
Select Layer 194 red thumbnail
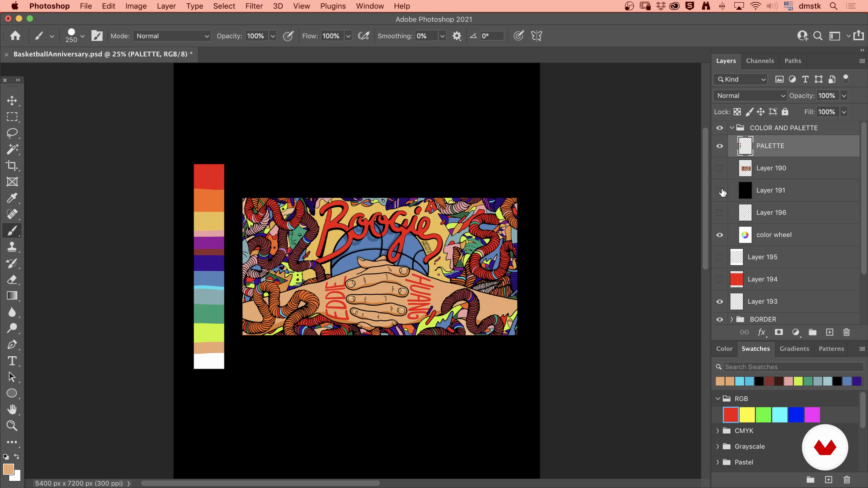coord(736,279)
